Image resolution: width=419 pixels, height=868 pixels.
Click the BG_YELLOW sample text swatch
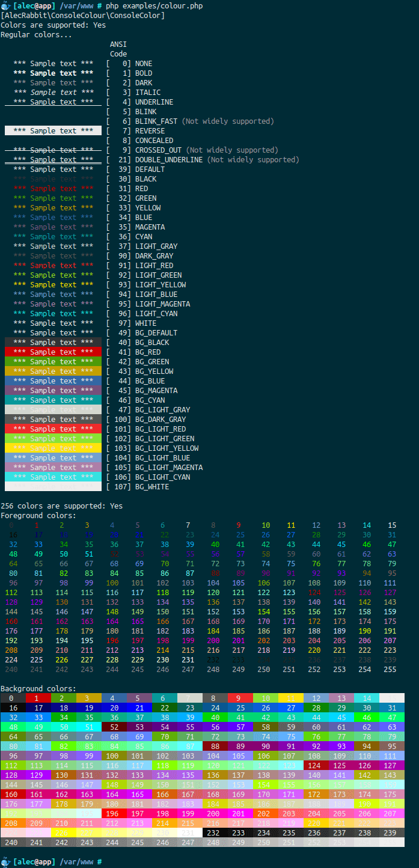[53, 371]
